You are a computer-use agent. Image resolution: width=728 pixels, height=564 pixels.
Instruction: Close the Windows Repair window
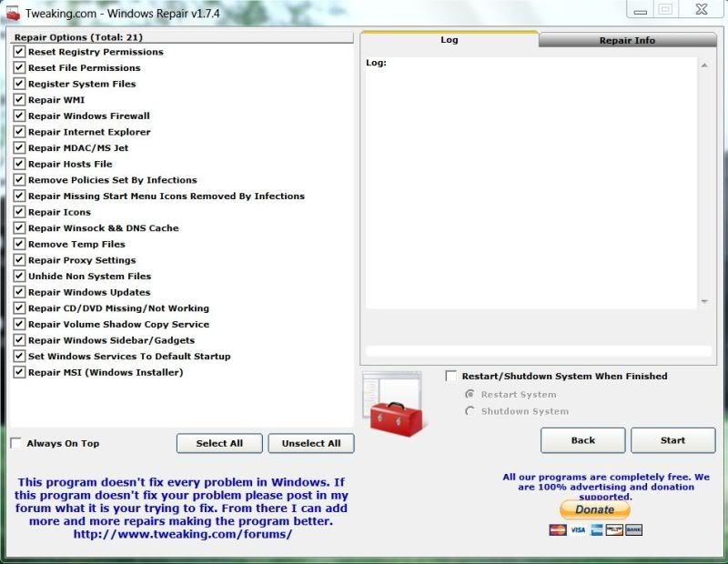coord(702,9)
